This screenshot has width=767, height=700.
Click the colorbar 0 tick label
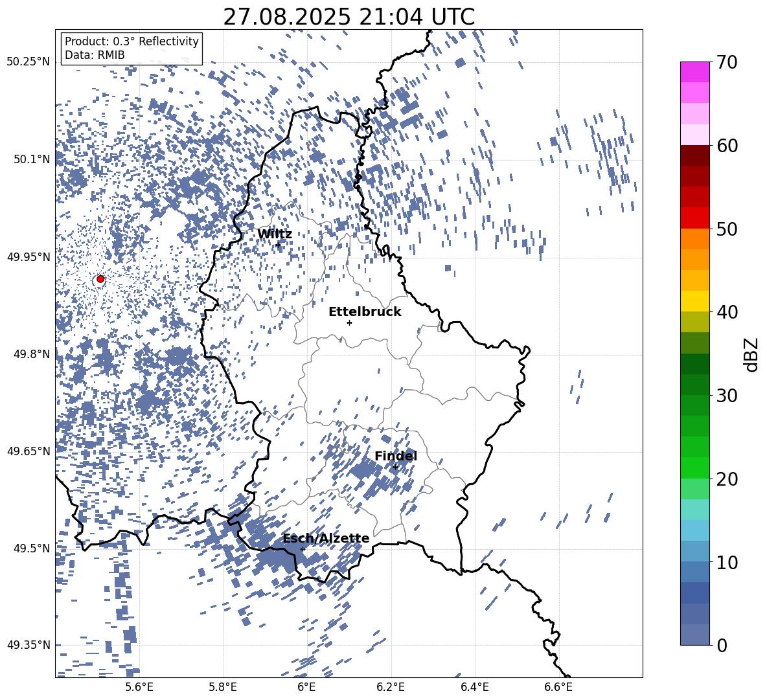click(x=722, y=645)
